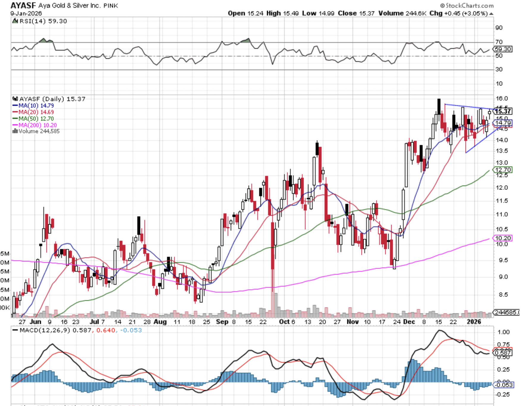532x406 pixels.
Task: Click the blue MA(10) legend line swatch
Action: (x=15, y=106)
